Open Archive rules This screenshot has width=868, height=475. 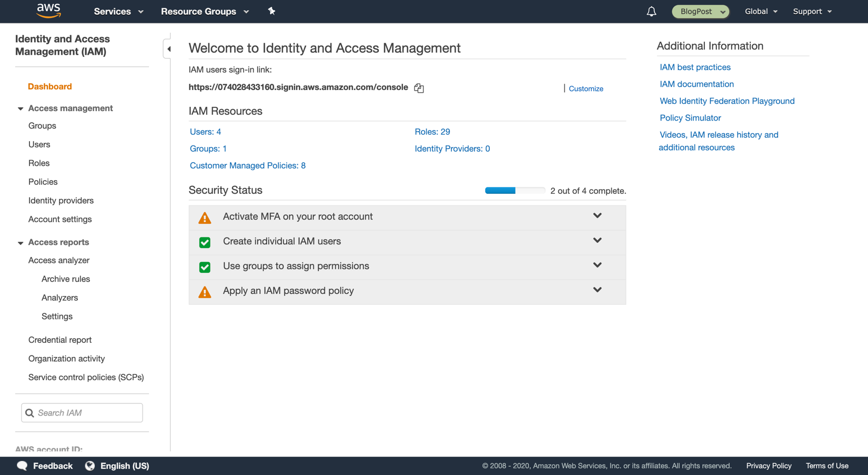pos(66,279)
